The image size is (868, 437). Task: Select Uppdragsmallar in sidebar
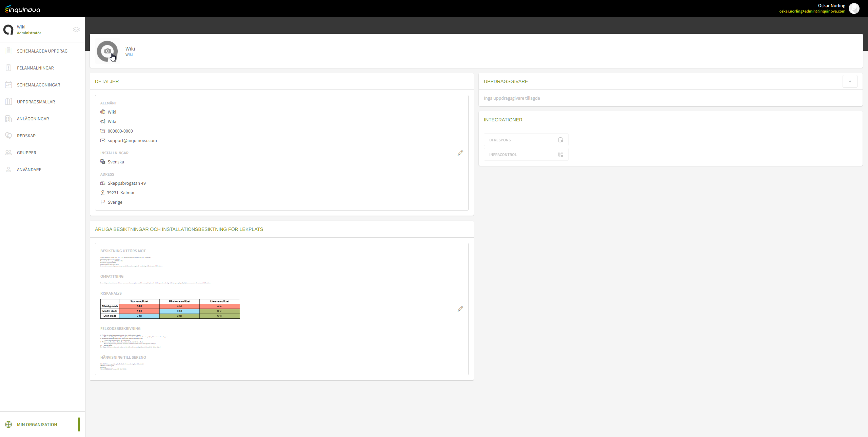[36, 102]
